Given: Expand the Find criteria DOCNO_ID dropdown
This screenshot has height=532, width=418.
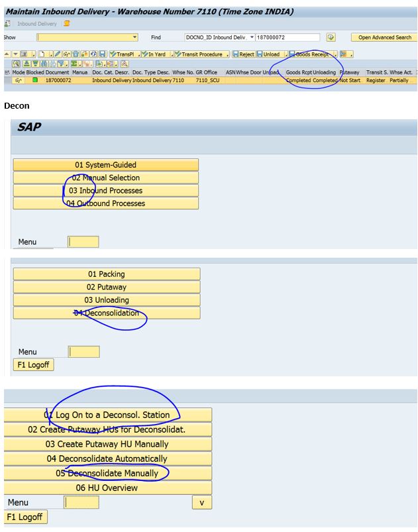Looking at the screenshot, I should pos(252,38).
